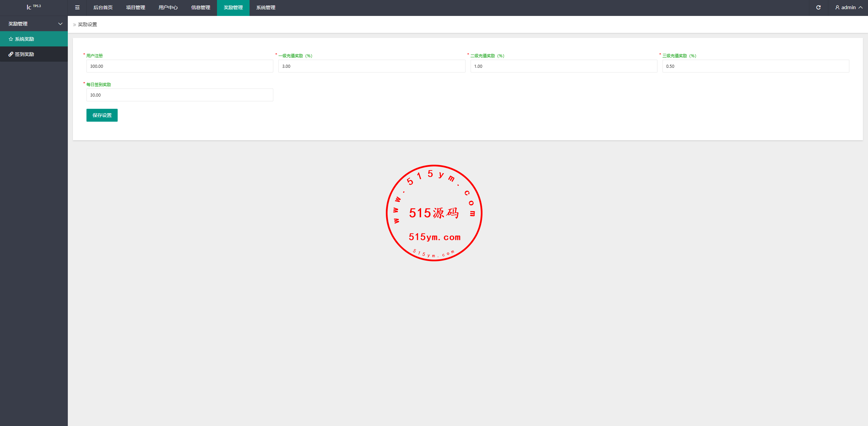Open 签到奖励 sidebar link

click(x=24, y=54)
